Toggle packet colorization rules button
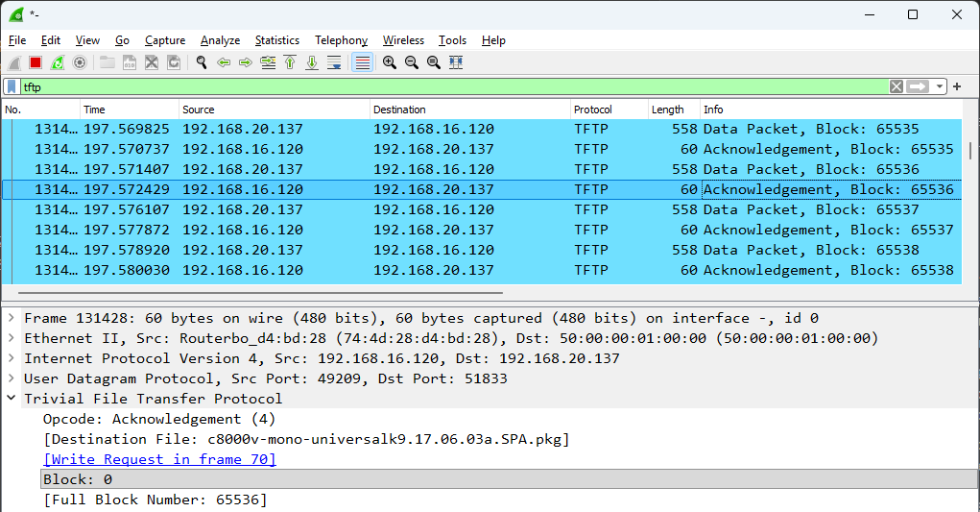Image resolution: width=980 pixels, height=512 pixels. tap(363, 62)
